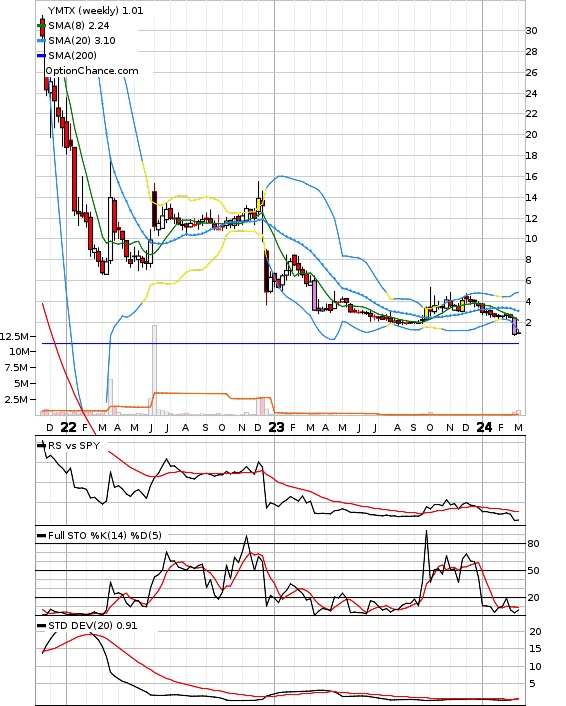Click the bold 24 year label on time axis
566x706 pixels.
pos(484,427)
